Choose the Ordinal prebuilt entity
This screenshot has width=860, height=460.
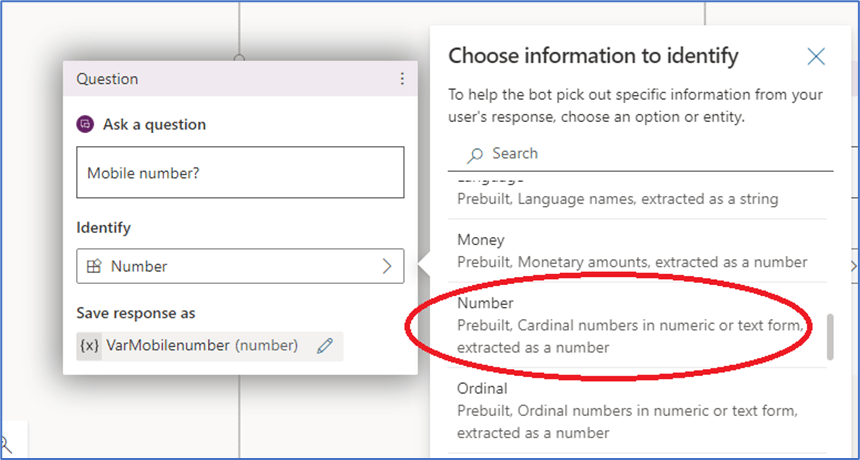pyautogui.click(x=630, y=410)
